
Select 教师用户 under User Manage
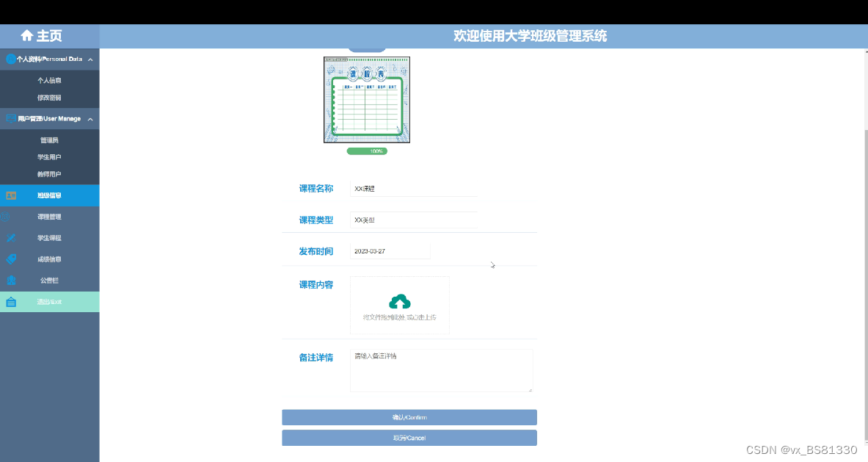pyautogui.click(x=49, y=174)
